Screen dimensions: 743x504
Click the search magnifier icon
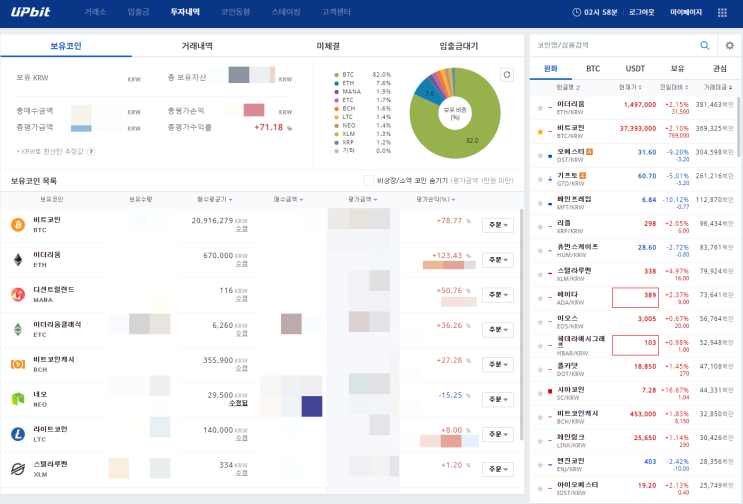[x=705, y=45]
